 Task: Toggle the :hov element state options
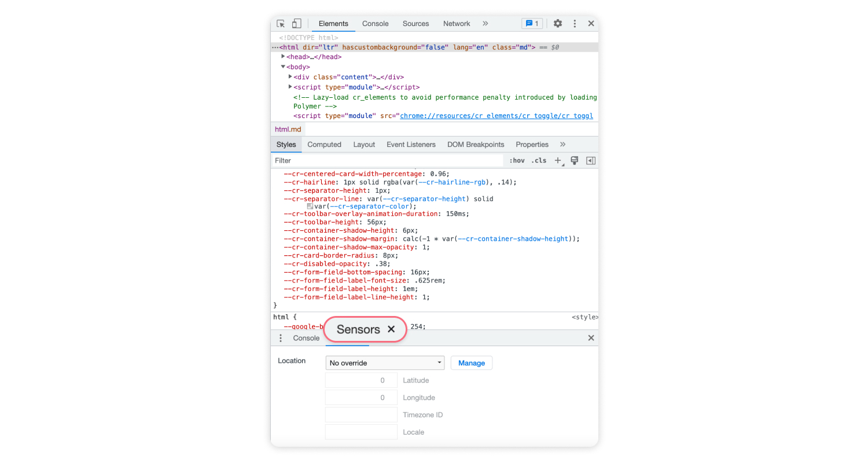pos(516,160)
